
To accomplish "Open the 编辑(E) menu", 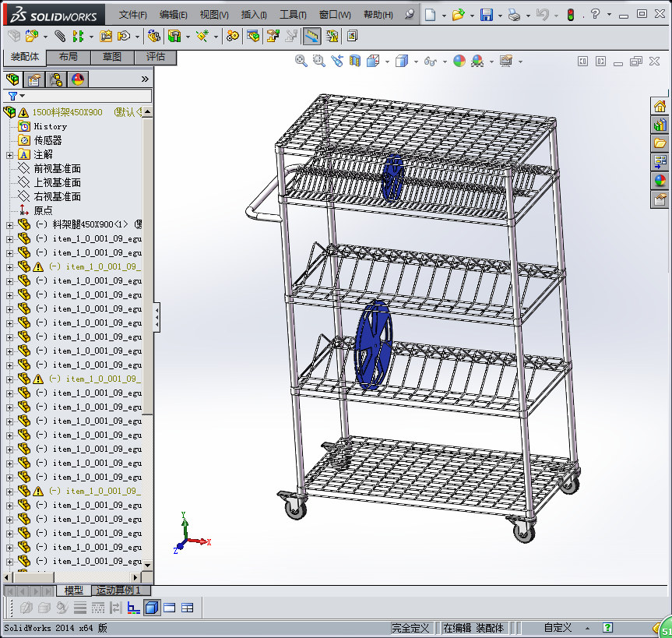I will (x=173, y=15).
